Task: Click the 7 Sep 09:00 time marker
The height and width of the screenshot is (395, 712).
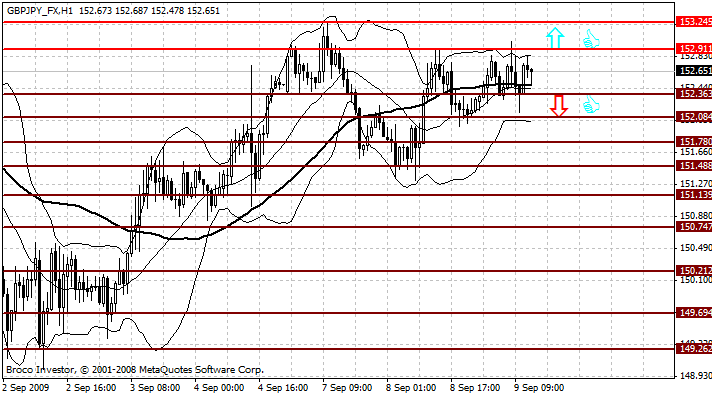Action: tap(347, 388)
